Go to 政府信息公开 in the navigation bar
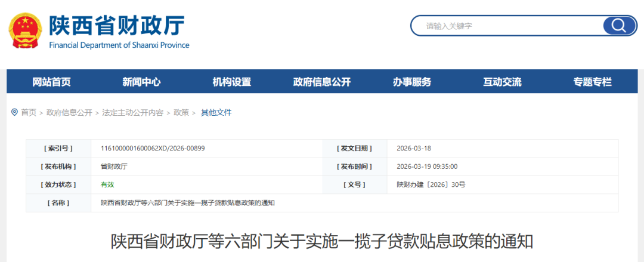644x262 pixels. (322, 82)
